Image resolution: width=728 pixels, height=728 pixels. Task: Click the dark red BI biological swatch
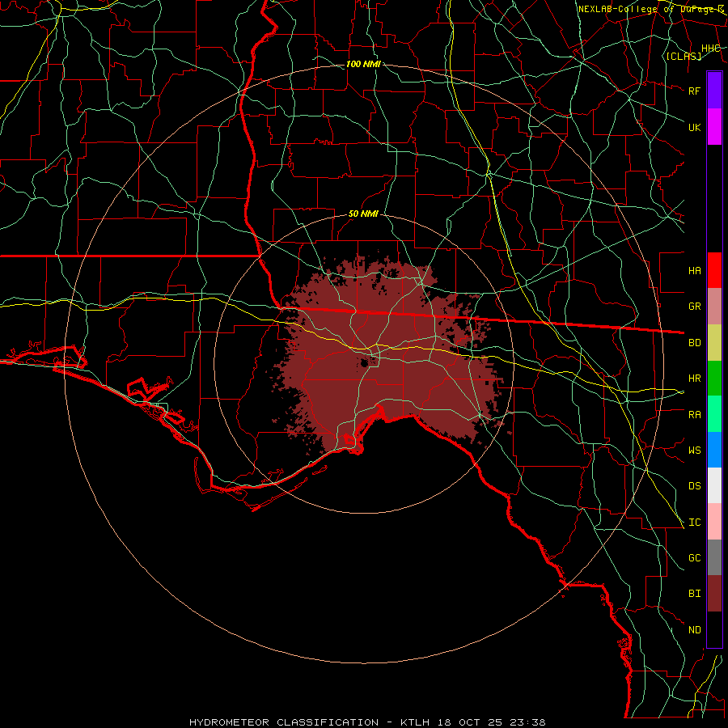[714, 594]
